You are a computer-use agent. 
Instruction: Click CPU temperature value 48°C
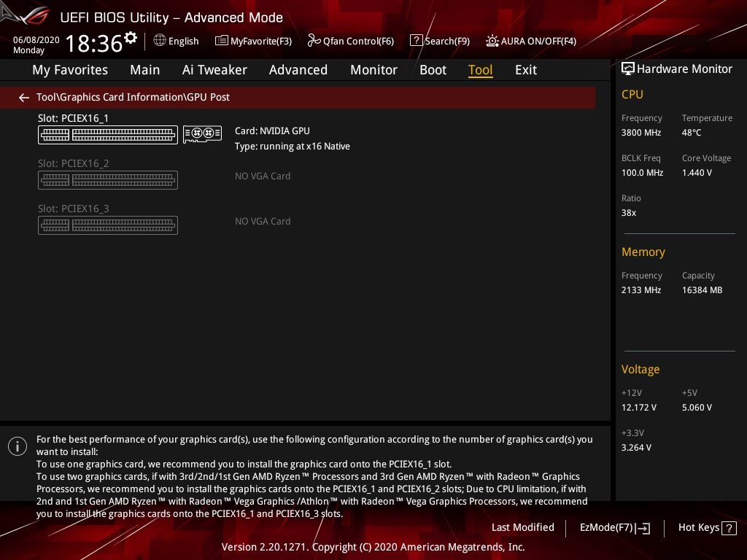pos(692,133)
